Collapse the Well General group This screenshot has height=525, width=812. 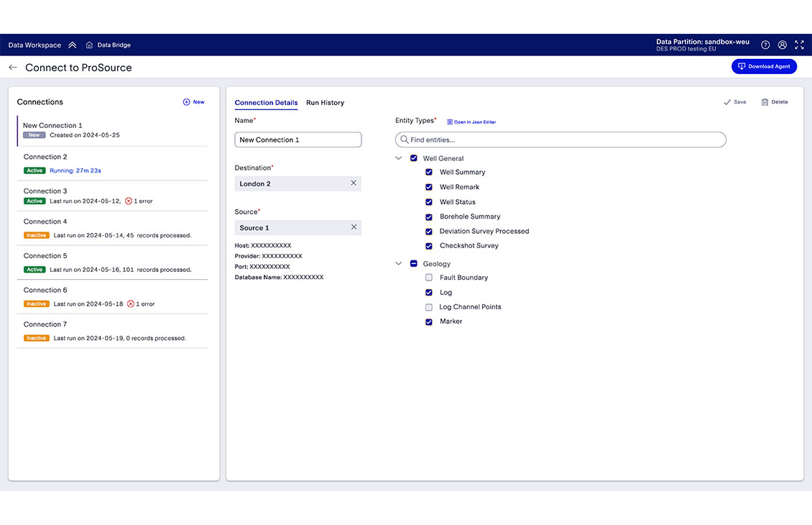(x=399, y=158)
